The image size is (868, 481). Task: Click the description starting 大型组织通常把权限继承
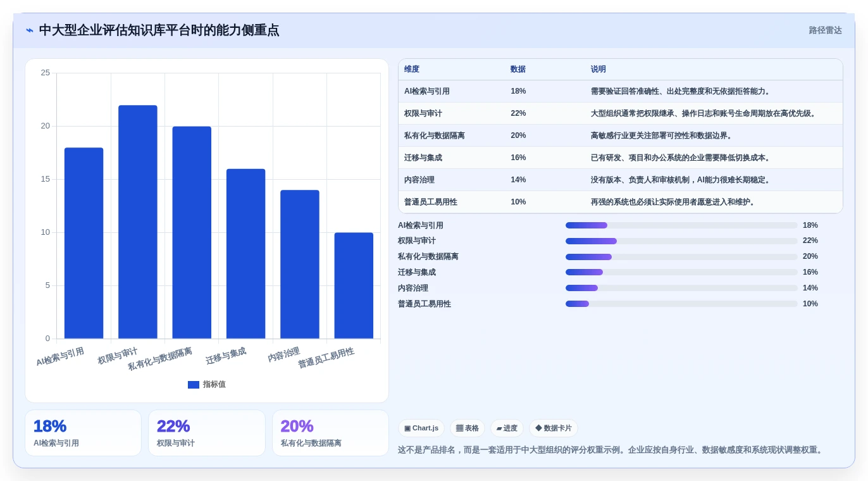click(705, 114)
